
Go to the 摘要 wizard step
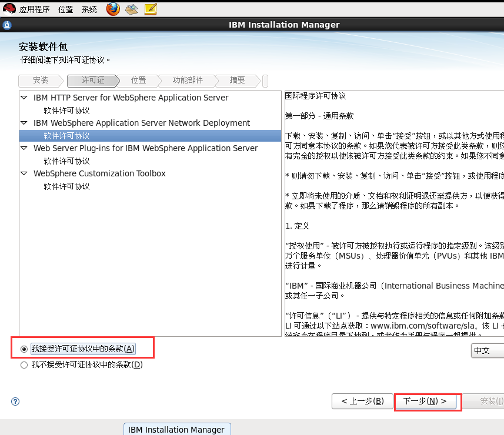coord(237,81)
